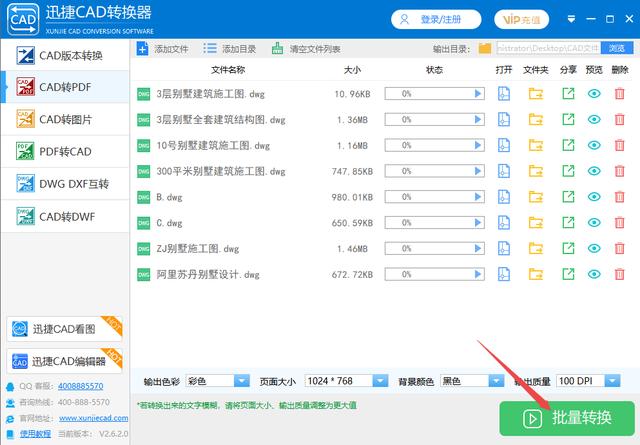Open the file 300平米别墅建筑施工图.dwg
This screenshot has height=445, width=640.
pos(504,171)
